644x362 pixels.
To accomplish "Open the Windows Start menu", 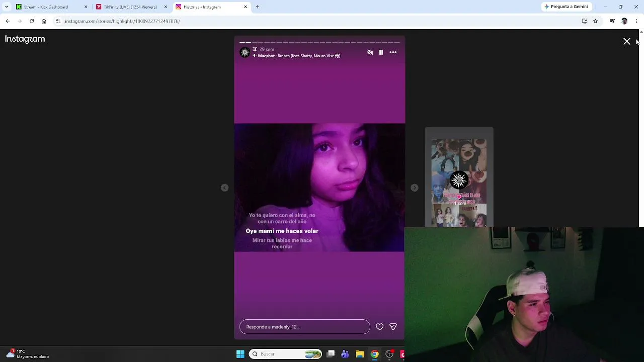I will (x=240, y=354).
